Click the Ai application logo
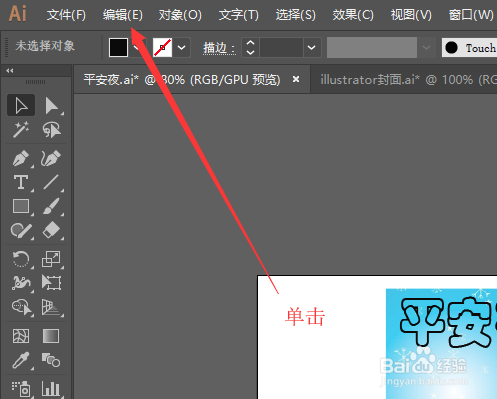Image resolution: width=497 pixels, height=399 pixels. click(x=18, y=14)
